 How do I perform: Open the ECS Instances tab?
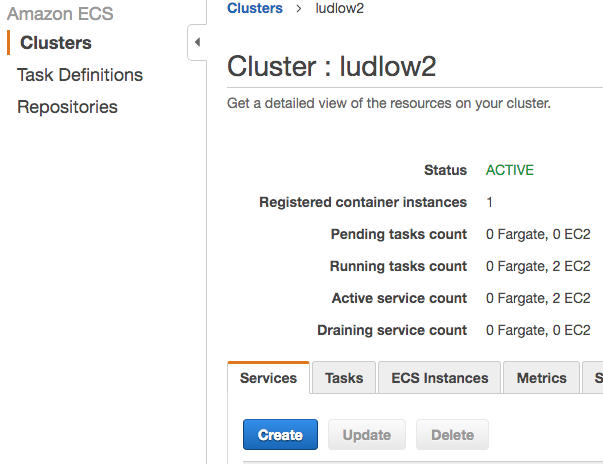[440, 378]
